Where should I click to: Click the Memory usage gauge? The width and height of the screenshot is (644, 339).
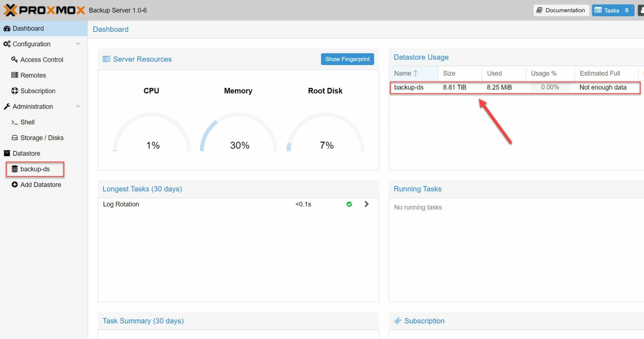(x=238, y=132)
